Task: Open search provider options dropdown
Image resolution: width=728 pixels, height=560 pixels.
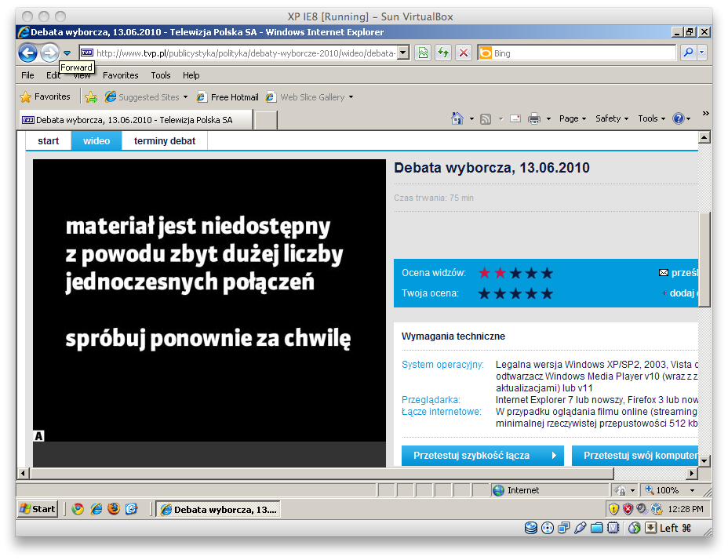Action: 701,53
